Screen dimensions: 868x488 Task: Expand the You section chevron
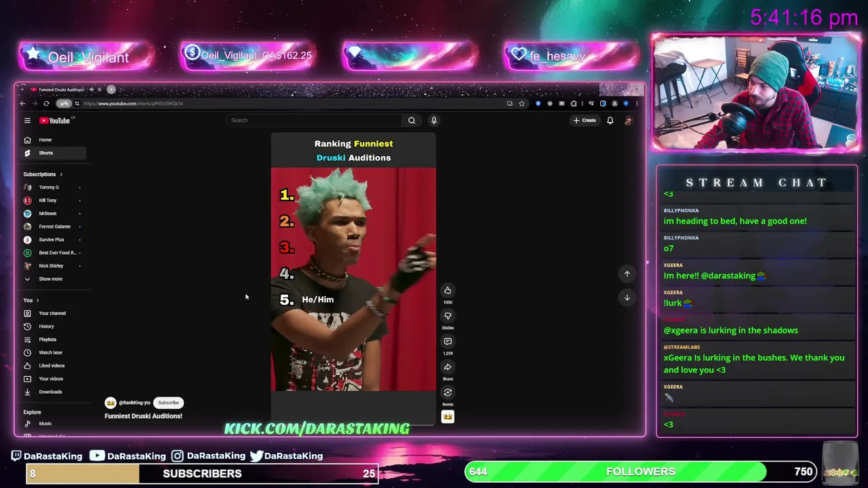point(37,300)
